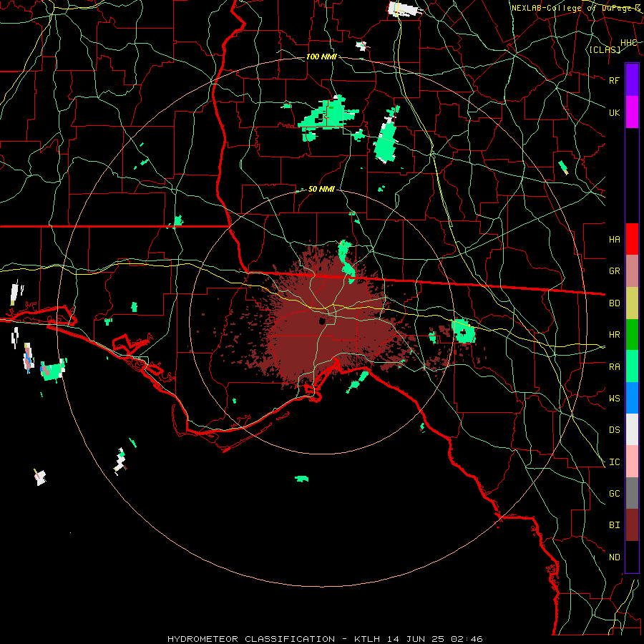Select the HA legend label
This screenshot has height=644, width=644.
[614, 239]
